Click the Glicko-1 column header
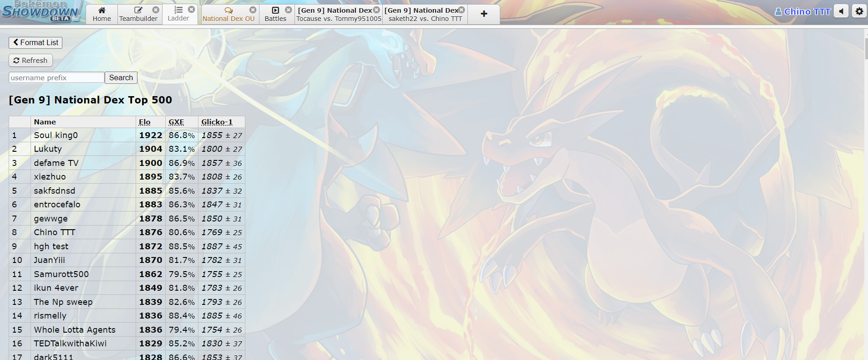 pyautogui.click(x=217, y=122)
